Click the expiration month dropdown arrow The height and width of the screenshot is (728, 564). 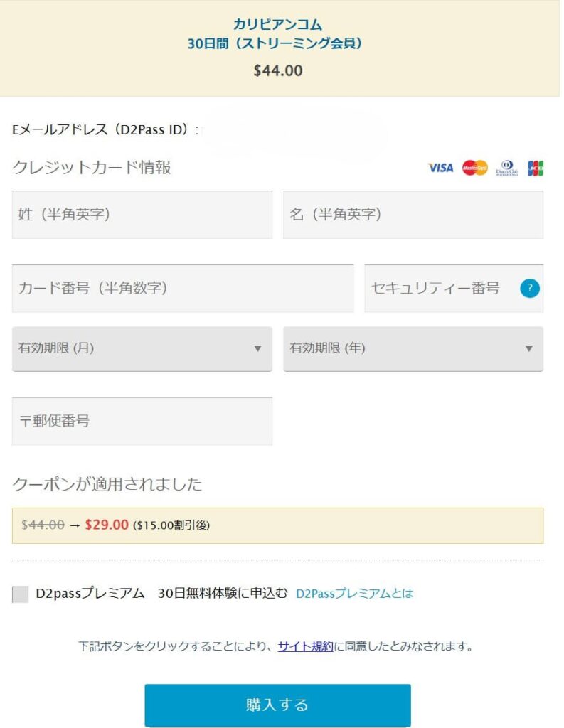[257, 349]
